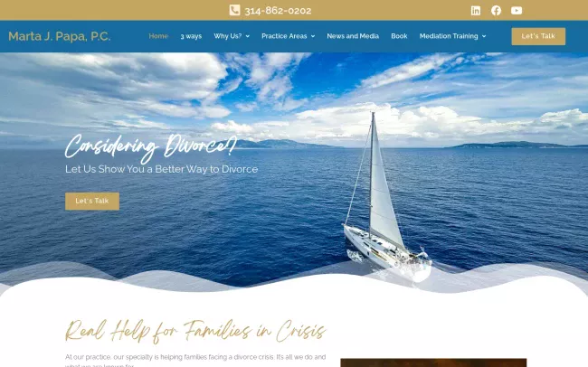Click the Real Help for Families heading

(x=195, y=332)
